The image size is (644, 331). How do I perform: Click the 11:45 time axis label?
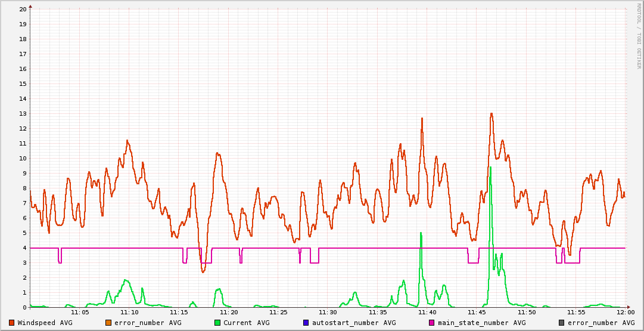477,312
